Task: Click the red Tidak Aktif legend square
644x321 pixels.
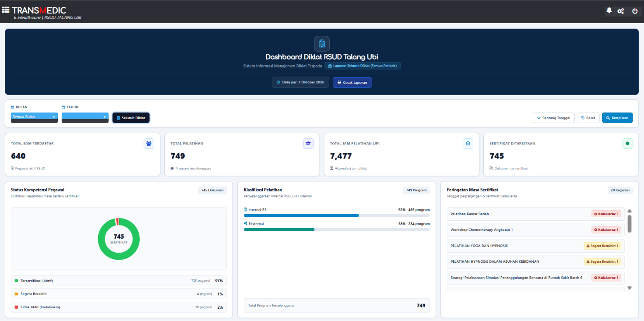Action: 16,307
